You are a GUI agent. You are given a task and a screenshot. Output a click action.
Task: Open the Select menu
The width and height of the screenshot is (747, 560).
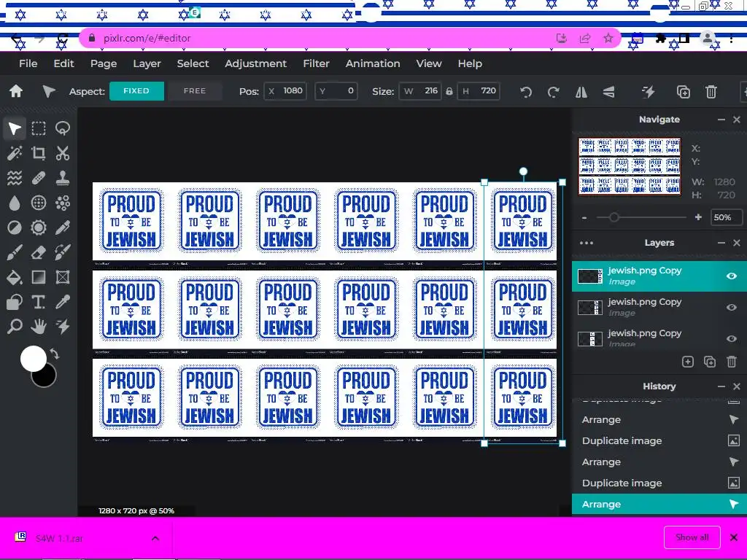[x=193, y=63]
